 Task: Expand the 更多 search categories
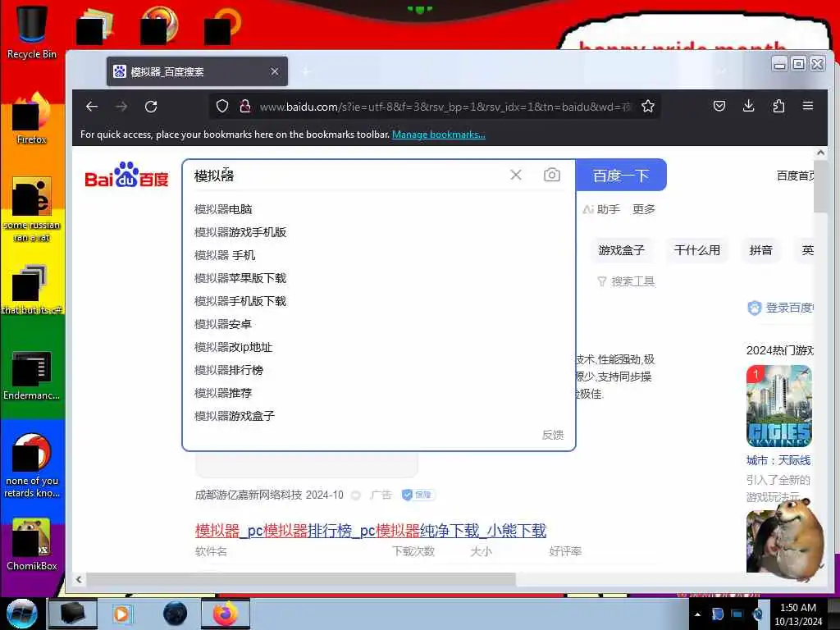pyautogui.click(x=644, y=209)
